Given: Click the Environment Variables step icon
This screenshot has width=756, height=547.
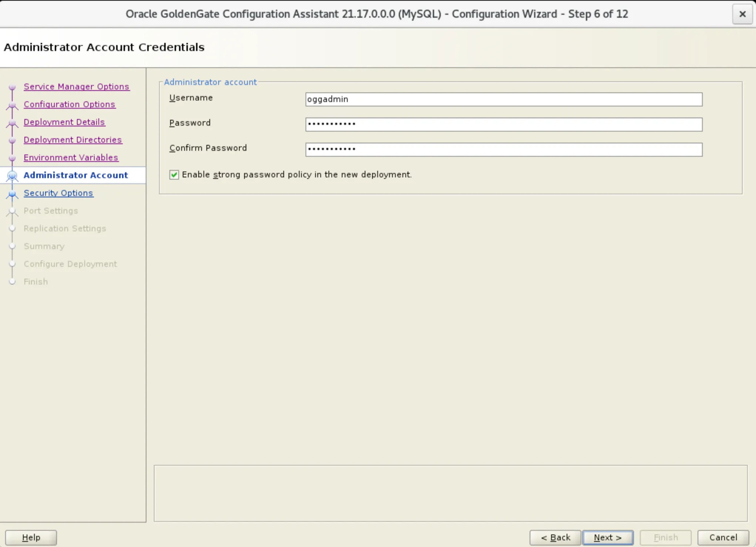Looking at the screenshot, I should click(12, 157).
